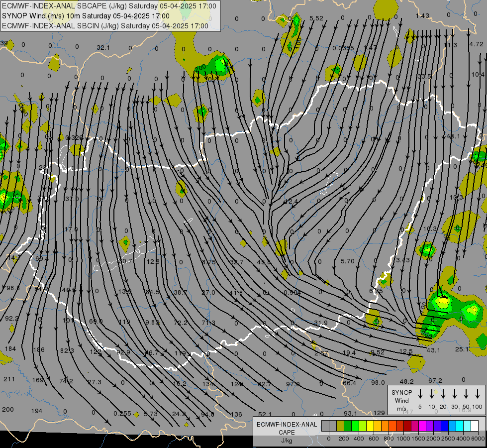This screenshot has height=448, width=487.
Task: Click the map value 62.7
Action: [x=264, y=384]
